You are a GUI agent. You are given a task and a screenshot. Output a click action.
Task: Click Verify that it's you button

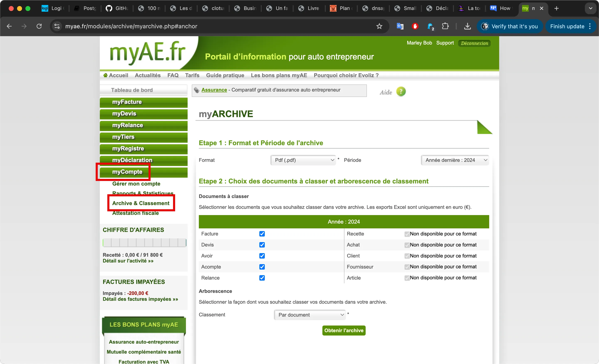tap(510, 26)
